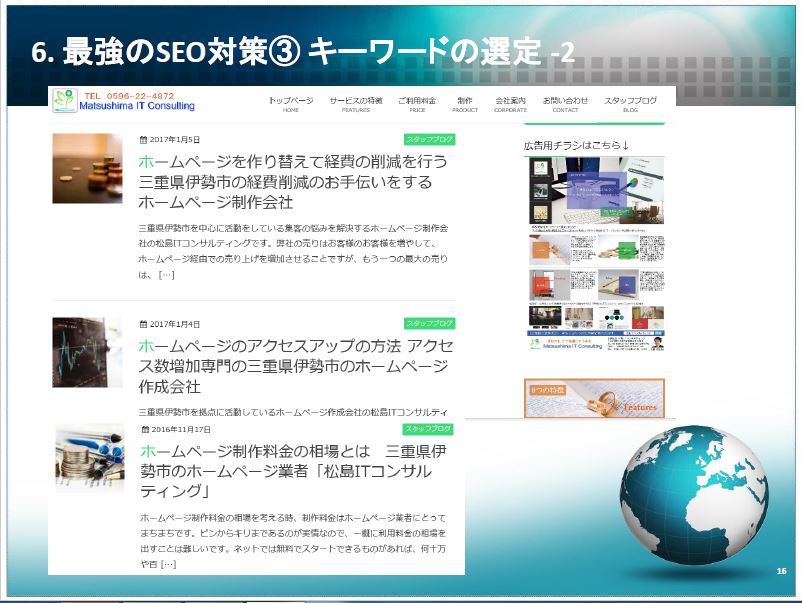Image resolution: width=802 pixels, height=603 pixels.
Task: Open the お問い合わせ contact menu item
Action: coord(565,104)
